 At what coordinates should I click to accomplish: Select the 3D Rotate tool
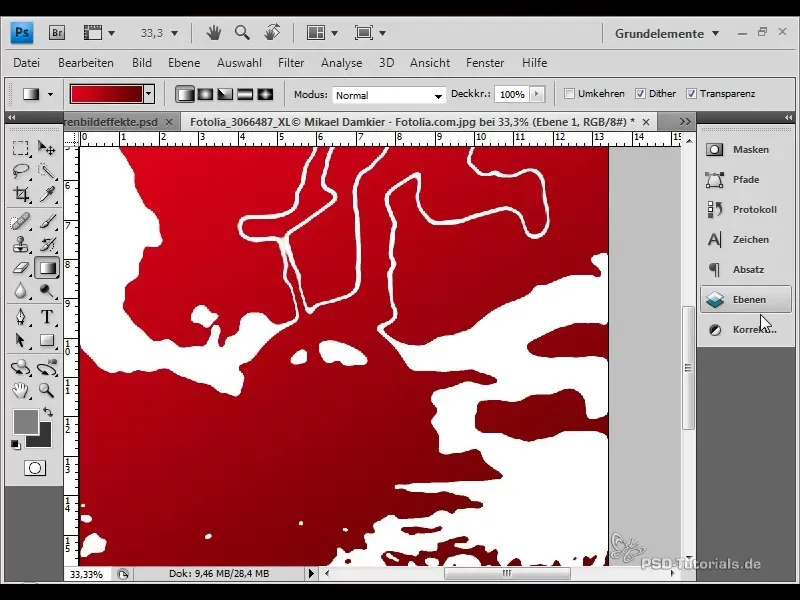tap(20, 367)
